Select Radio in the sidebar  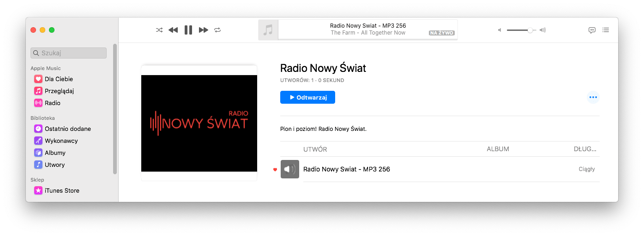pyautogui.click(x=53, y=103)
